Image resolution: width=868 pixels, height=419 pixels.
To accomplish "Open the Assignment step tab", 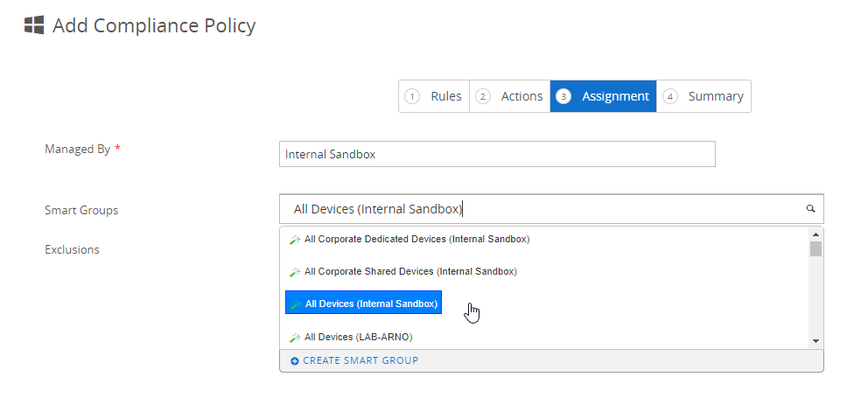I will 603,96.
